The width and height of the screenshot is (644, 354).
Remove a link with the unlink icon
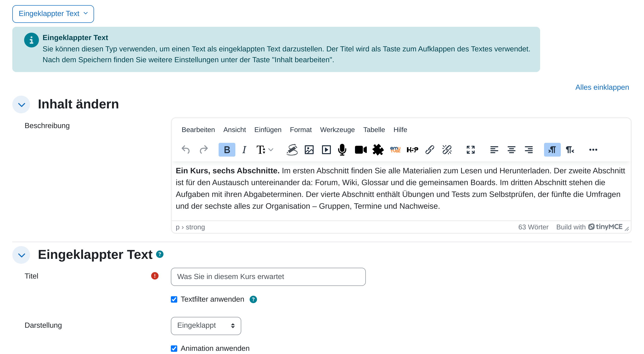click(447, 150)
